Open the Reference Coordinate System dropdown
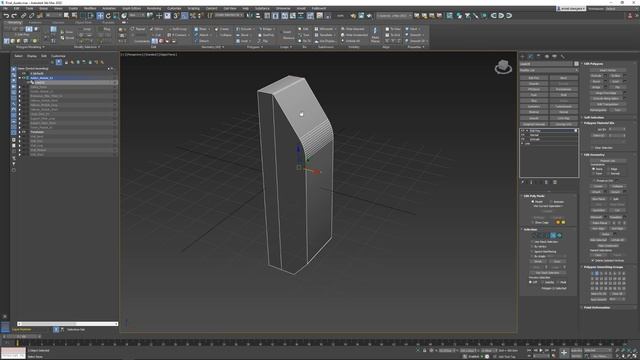The image size is (640, 360). tap(136, 16)
